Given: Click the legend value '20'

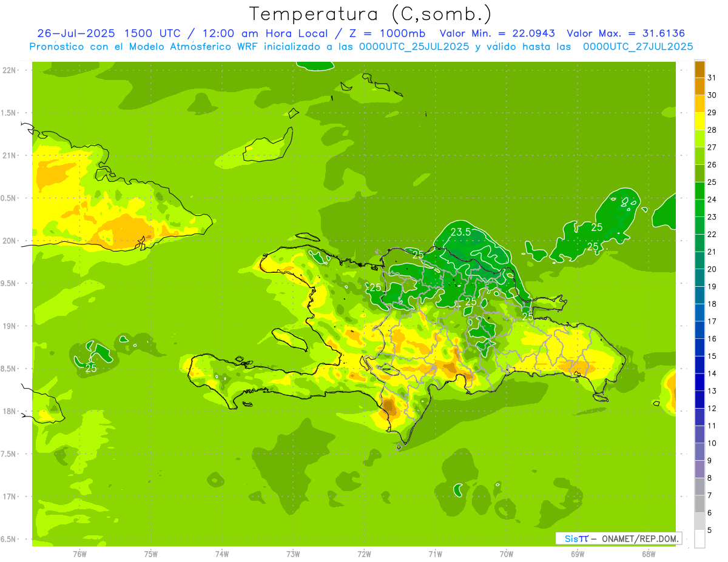Looking at the screenshot, I should click(x=712, y=269).
